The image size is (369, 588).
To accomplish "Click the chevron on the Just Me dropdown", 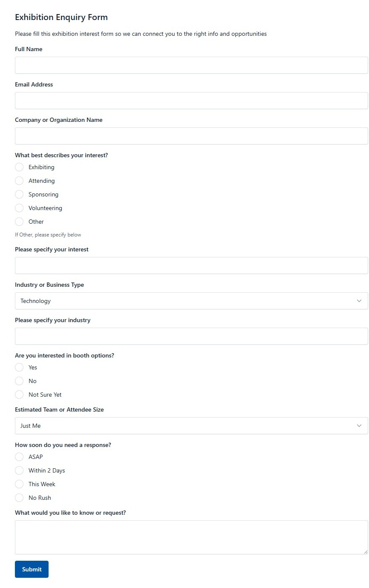I will 359,426.
